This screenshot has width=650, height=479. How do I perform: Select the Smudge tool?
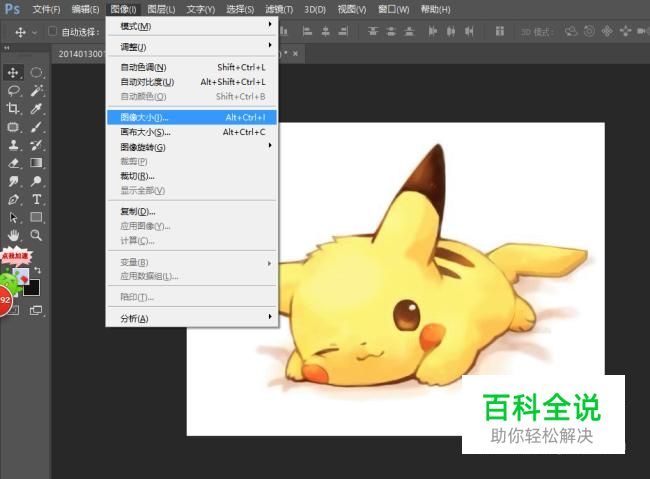pos(13,181)
